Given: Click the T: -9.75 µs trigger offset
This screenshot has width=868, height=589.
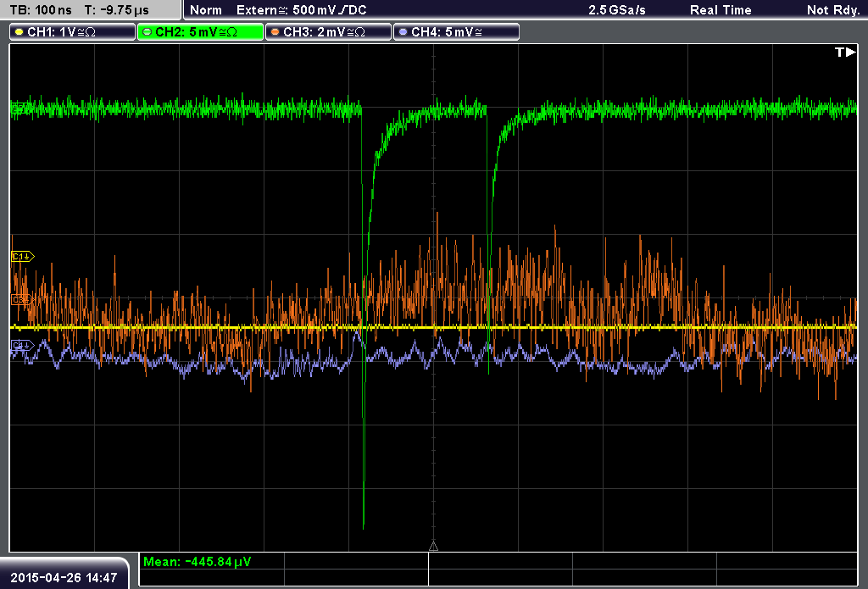Looking at the screenshot, I should [x=116, y=10].
